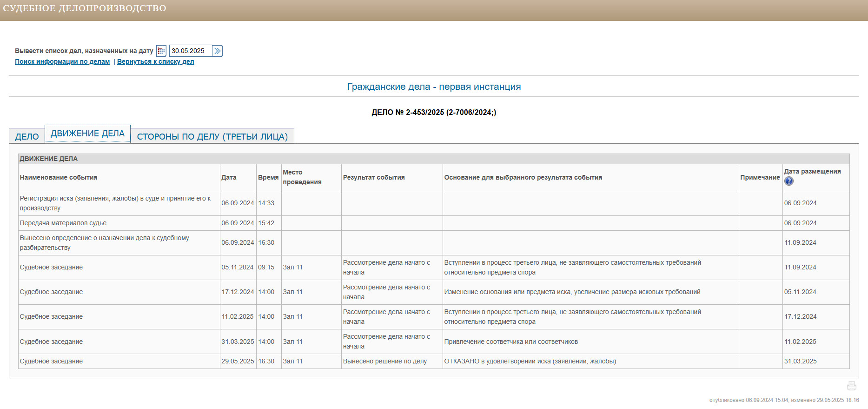Screen dimensions: 868x409
Task: Click the ОТКАЗАНО в удовлетворении иска text
Action: tap(530, 361)
